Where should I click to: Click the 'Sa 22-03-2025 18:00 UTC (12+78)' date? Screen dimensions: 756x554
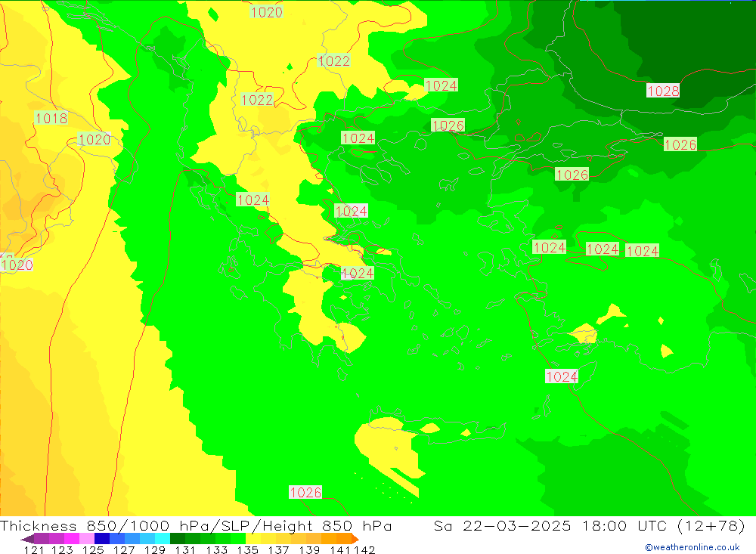pyautogui.click(x=589, y=525)
